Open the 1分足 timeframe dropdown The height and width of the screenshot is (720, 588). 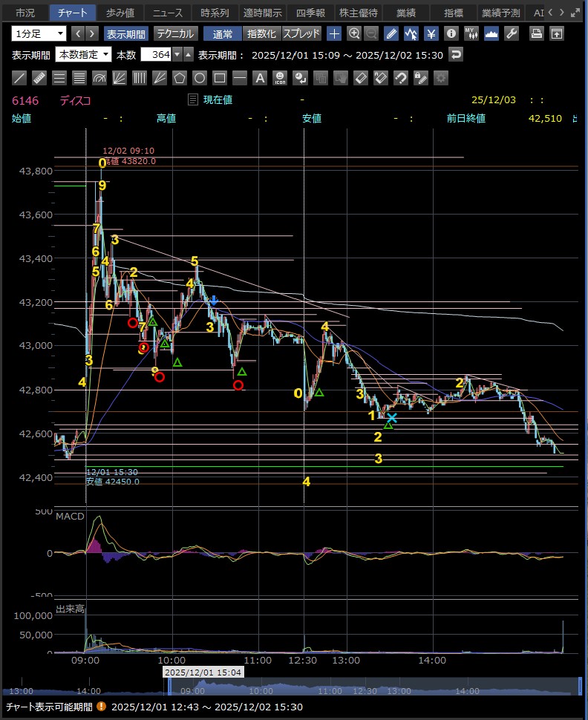tap(39, 33)
